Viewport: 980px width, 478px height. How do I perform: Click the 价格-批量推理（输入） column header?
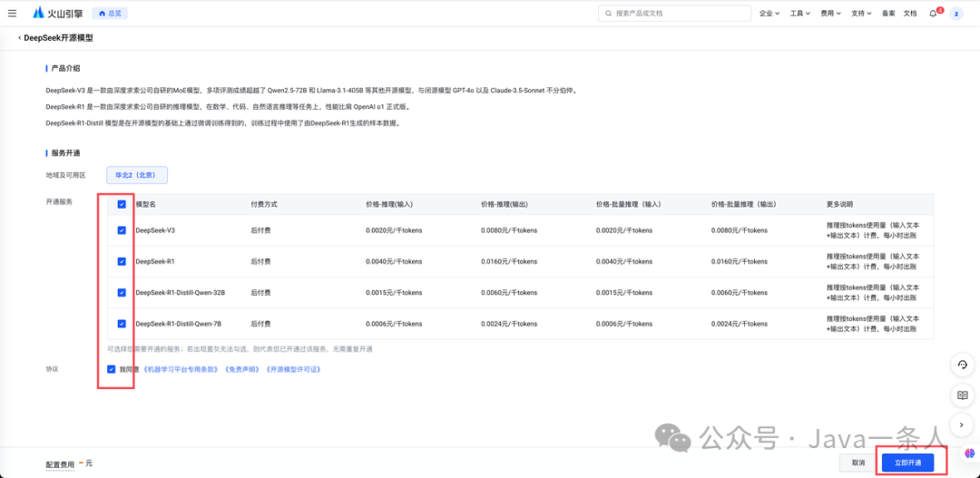click(628, 204)
